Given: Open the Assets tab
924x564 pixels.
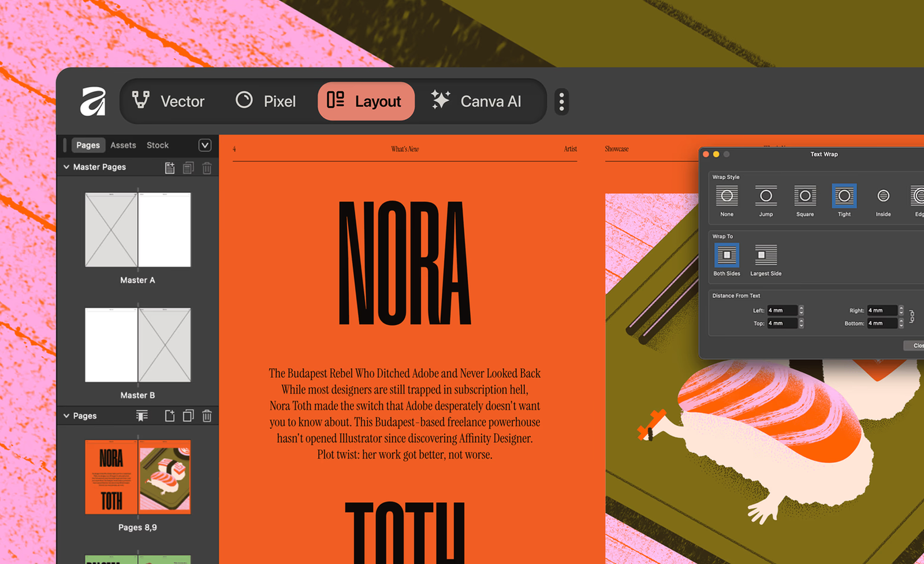Looking at the screenshot, I should click(123, 145).
